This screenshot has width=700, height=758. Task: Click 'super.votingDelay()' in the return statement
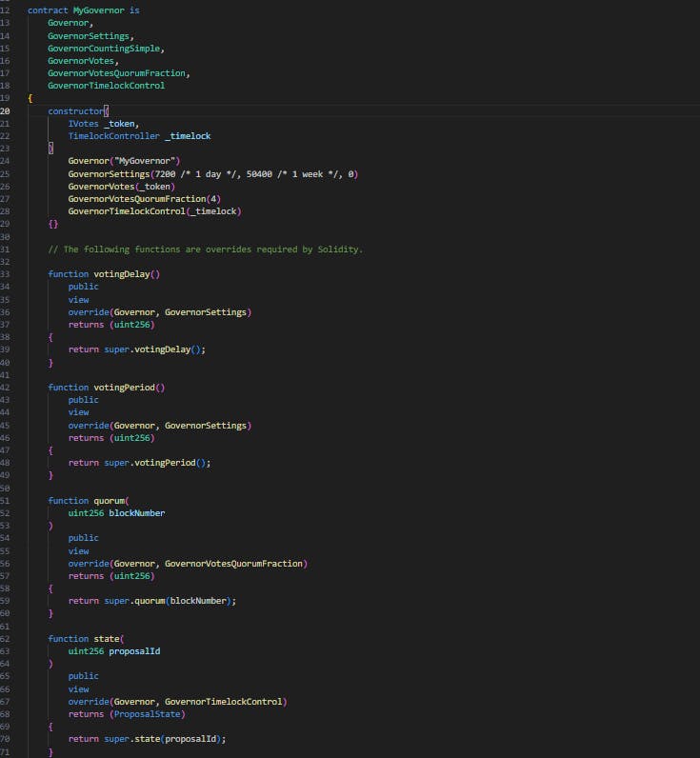tap(154, 349)
